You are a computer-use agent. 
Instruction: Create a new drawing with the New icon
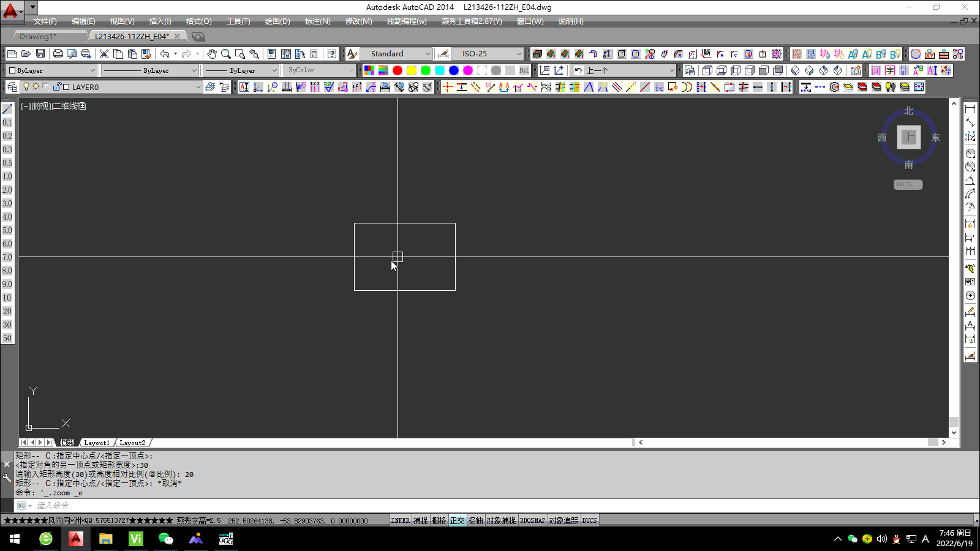tap(12, 54)
